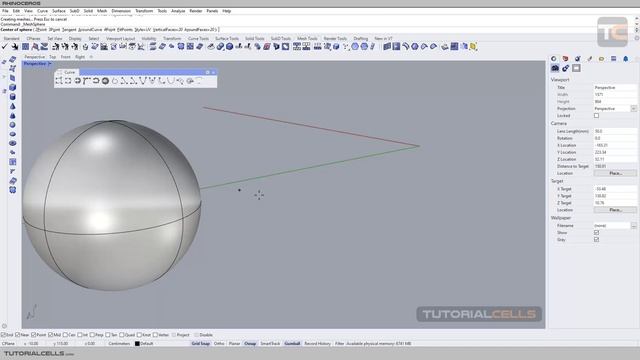Select the Torus tool in left sidebar
This screenshot has height=360, width=640.
pos(13,143)
